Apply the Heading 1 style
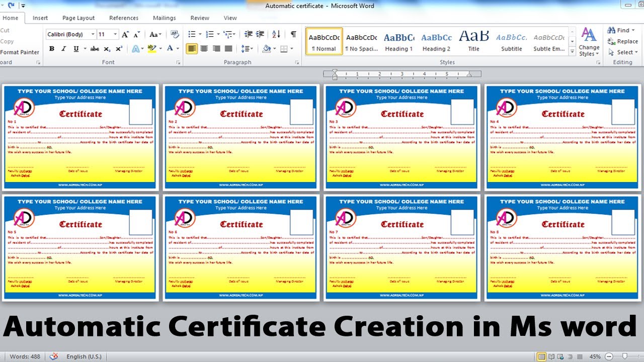Image resolution: width=644 pixels, height=362 pixels. pos(399,41)
